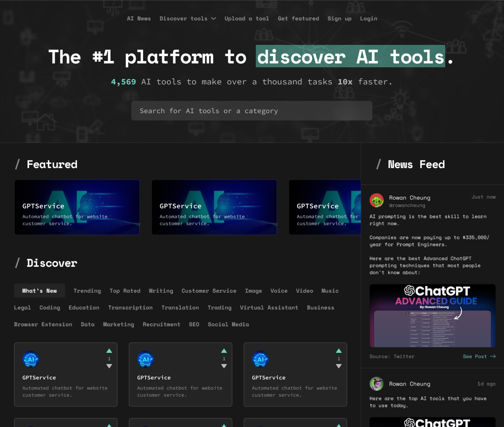This screenshot has width=504, height=427.
Task: Downvote the third GPTService Discover card
Action: click(x=339, y=366)
